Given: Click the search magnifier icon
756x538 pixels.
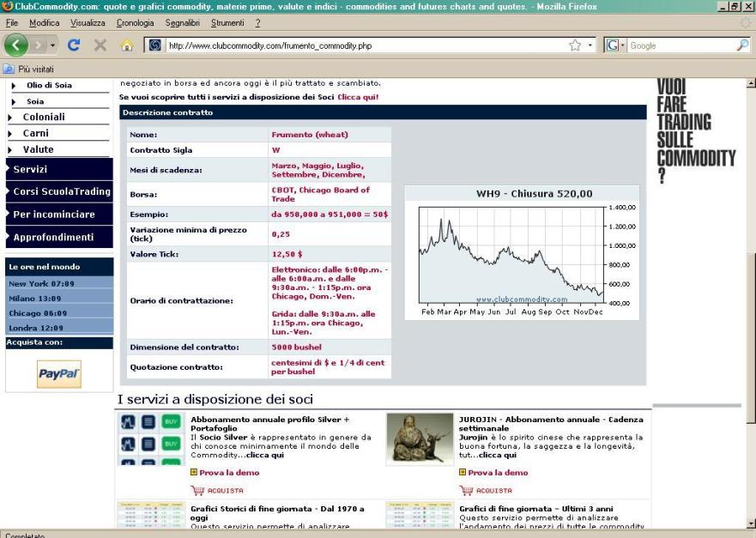Looking at the screenshot, I should 742,45.
